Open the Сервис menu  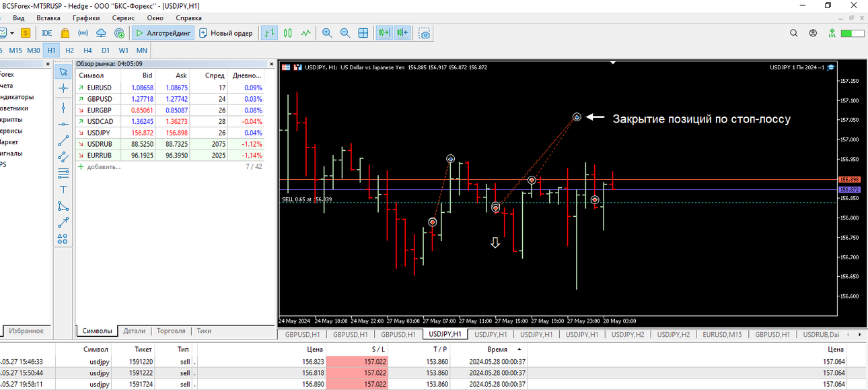(x=123, y=18)
